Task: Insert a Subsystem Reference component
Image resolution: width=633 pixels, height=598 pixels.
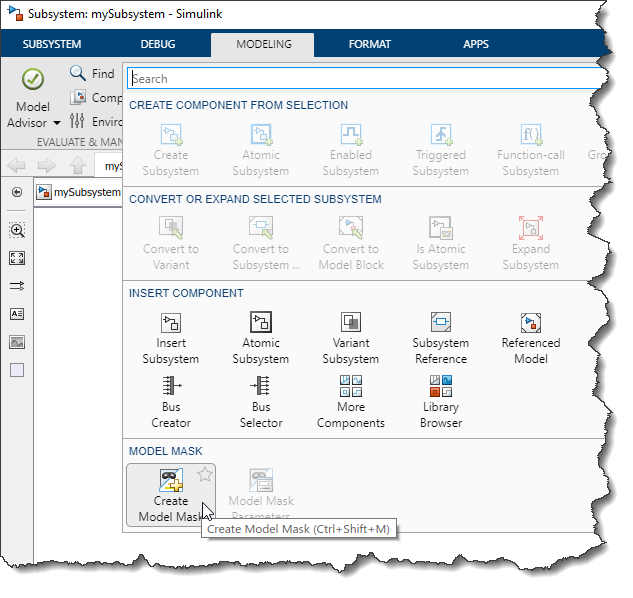Action: (440, 323)
